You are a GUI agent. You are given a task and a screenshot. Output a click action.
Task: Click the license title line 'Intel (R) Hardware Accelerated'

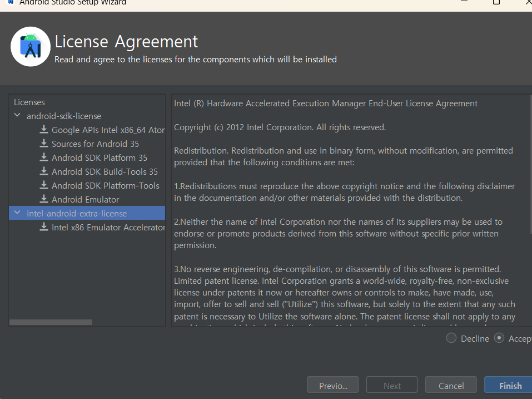pyautogui.click(x=326, y=104)
